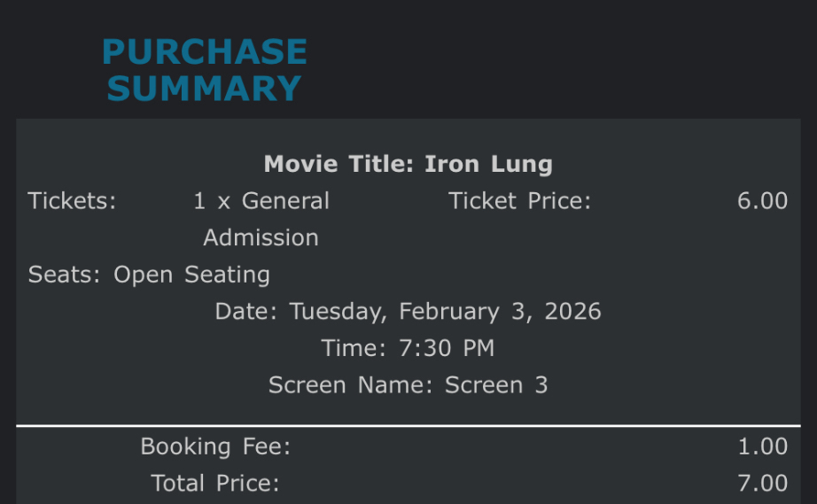817x504 pixels.
Task: Click the Seats: Open Seating line
Action: click(x=149, y=275)
